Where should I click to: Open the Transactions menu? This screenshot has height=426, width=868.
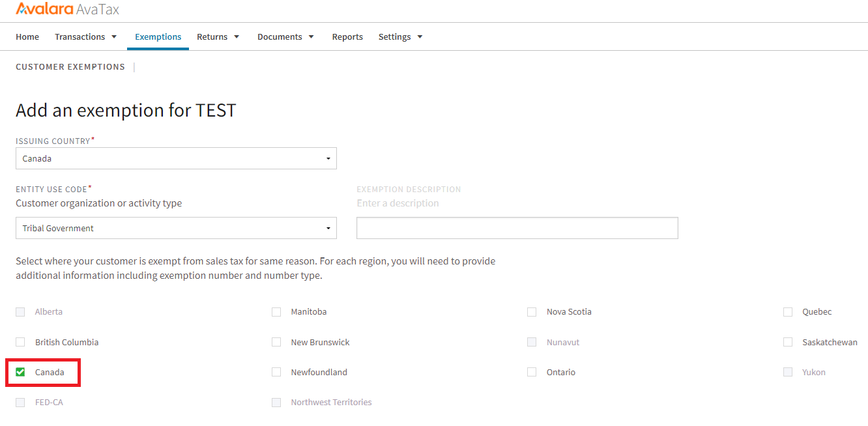(85, 37)
